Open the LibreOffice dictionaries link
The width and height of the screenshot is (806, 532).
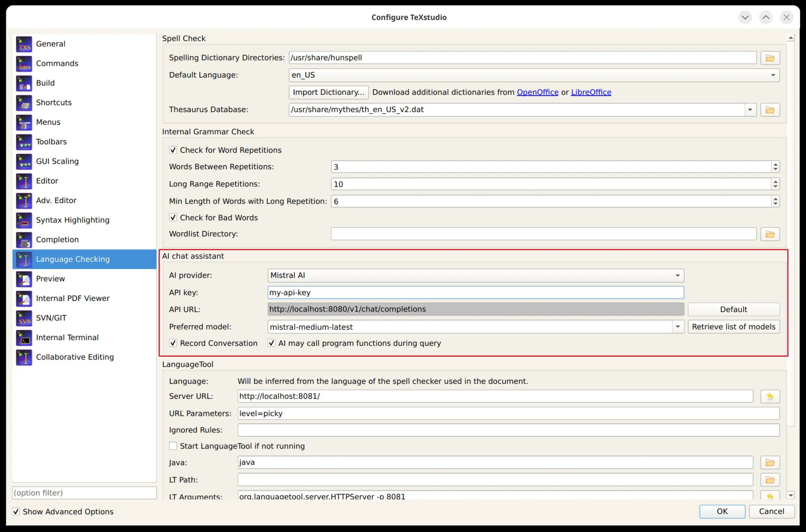click(x=591, y=92)
